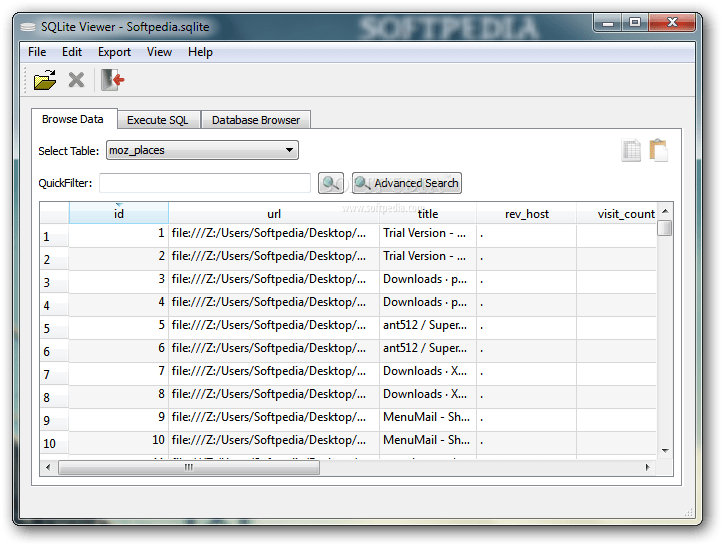
Task: Select row header 3
Action: point(54,282)
